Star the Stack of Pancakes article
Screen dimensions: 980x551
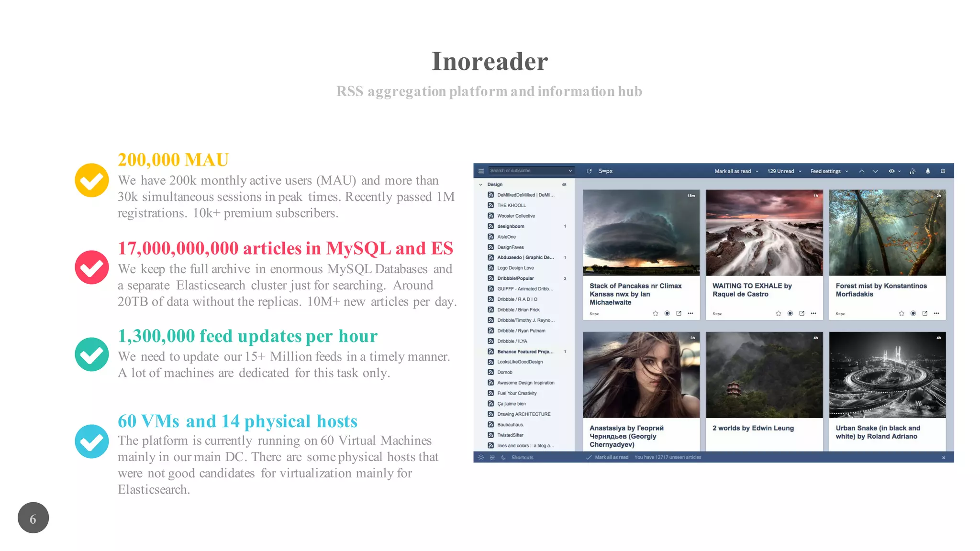pyautogui.click(x=656, y=313)
